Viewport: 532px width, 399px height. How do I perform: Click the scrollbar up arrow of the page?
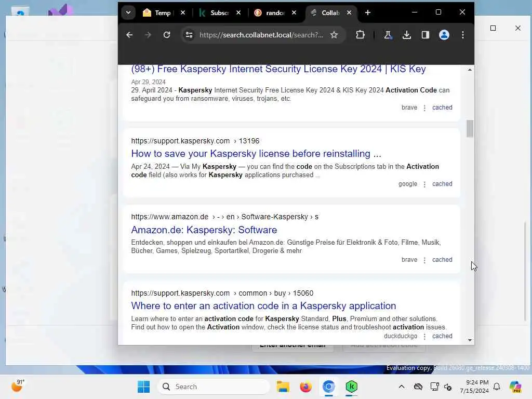pos(470,70)
